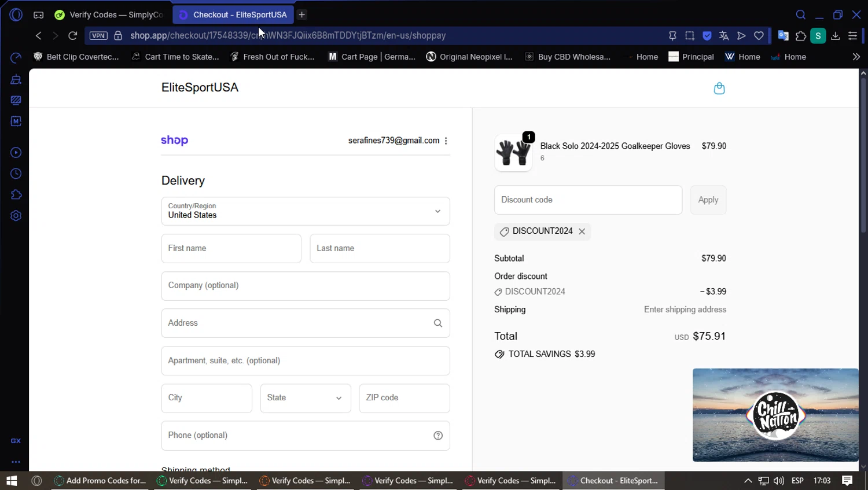Open the Opera GX main menu logo

click(16, 14)
